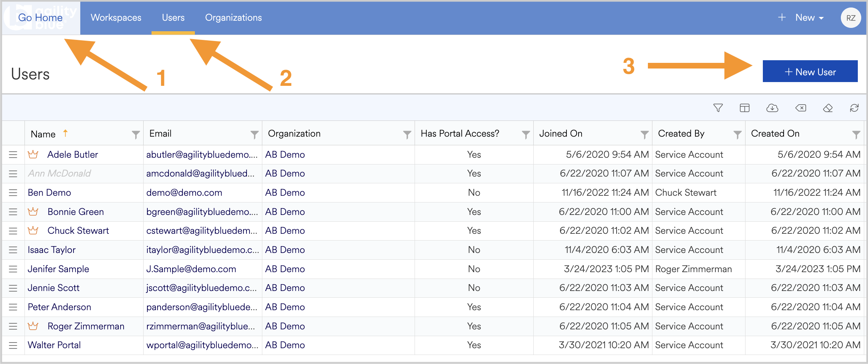Click the crown icon beside Bonnie Green
868x364 pixels.
click(x=33, y=212)
